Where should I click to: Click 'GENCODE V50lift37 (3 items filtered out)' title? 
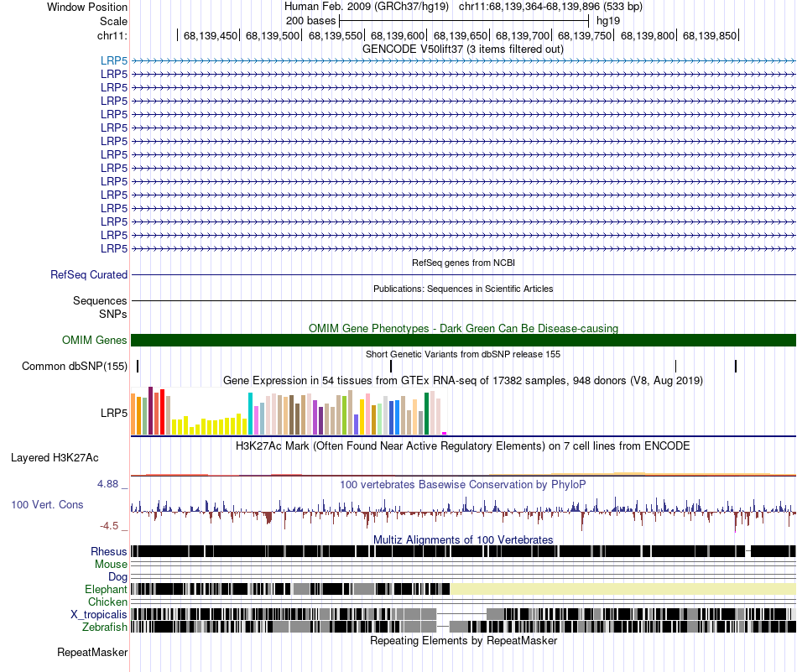point(463,49)
